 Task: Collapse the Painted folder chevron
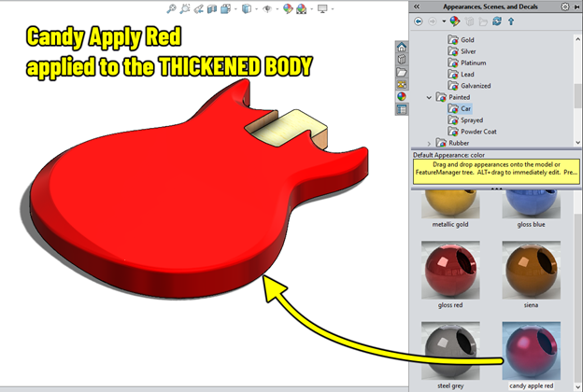[x=429, y=98]
